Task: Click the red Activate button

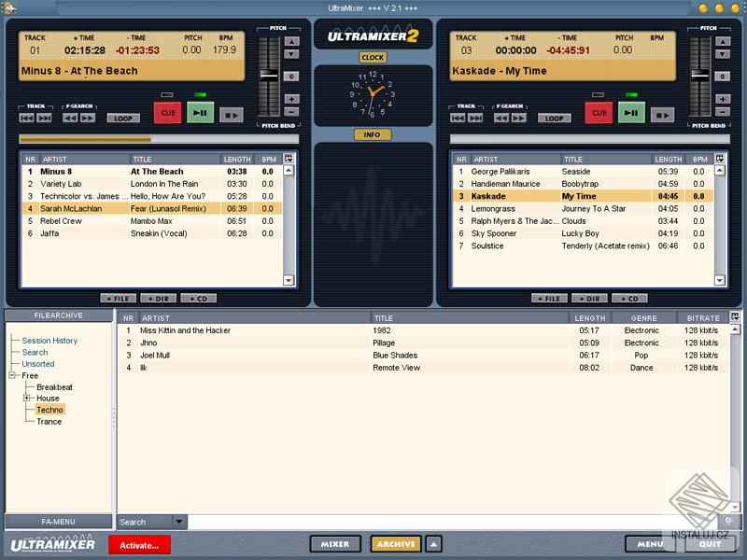Action: 139,545
